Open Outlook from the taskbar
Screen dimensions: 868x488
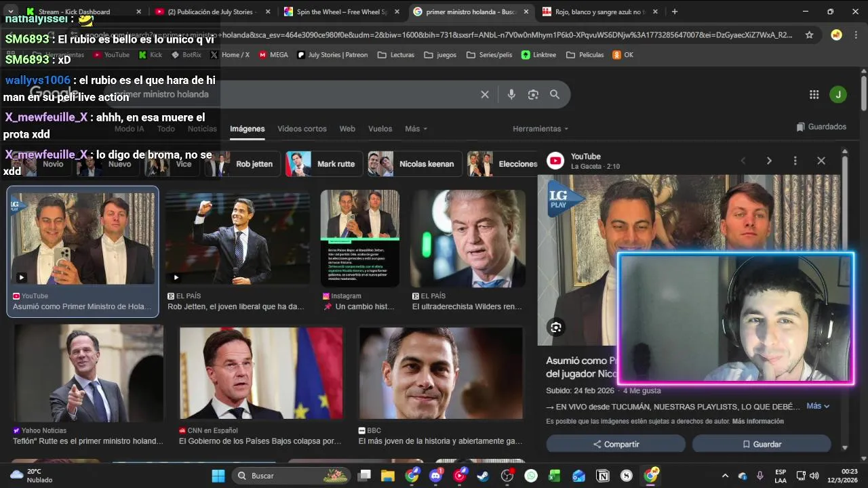[x=578, y=476]
